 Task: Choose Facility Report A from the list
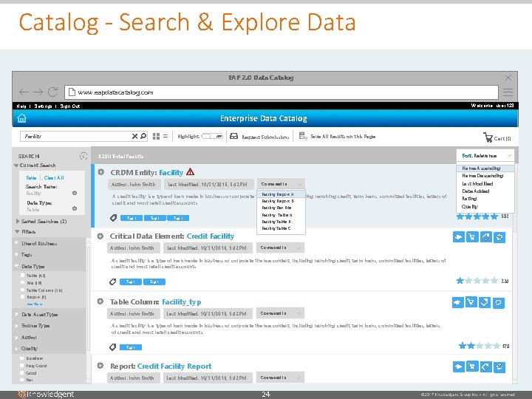coord(281,194)
